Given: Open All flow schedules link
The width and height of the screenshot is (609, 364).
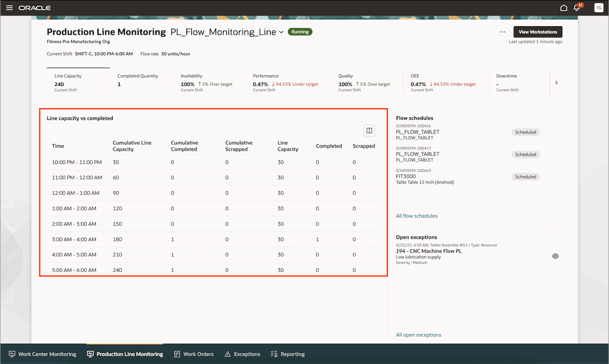Looking at the screenshot, I should 416,216.
